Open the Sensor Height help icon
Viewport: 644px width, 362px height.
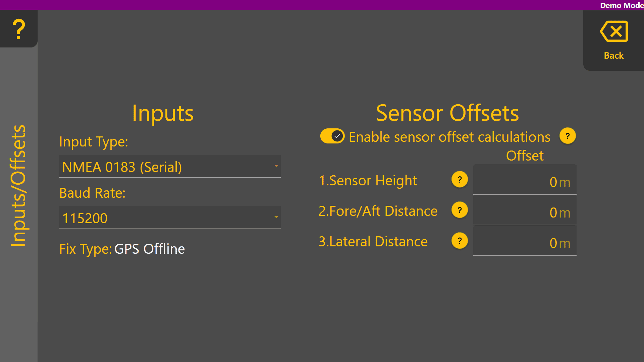(460, 180)
